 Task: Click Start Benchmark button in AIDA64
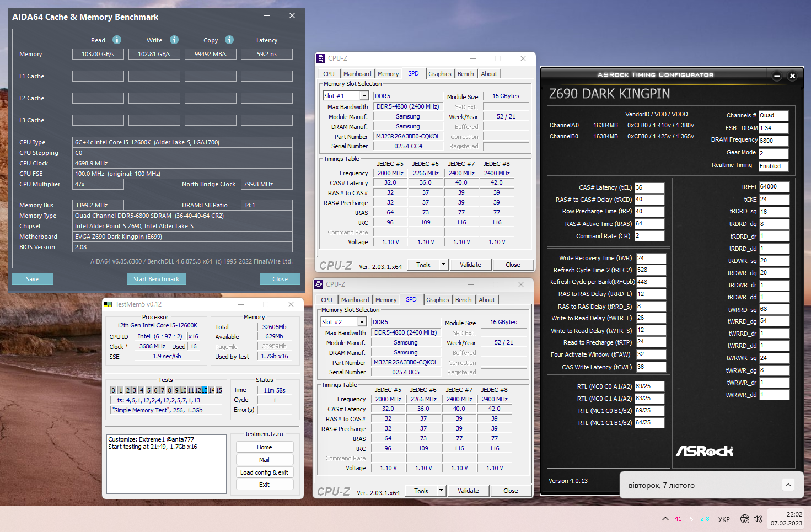(156, 279)
